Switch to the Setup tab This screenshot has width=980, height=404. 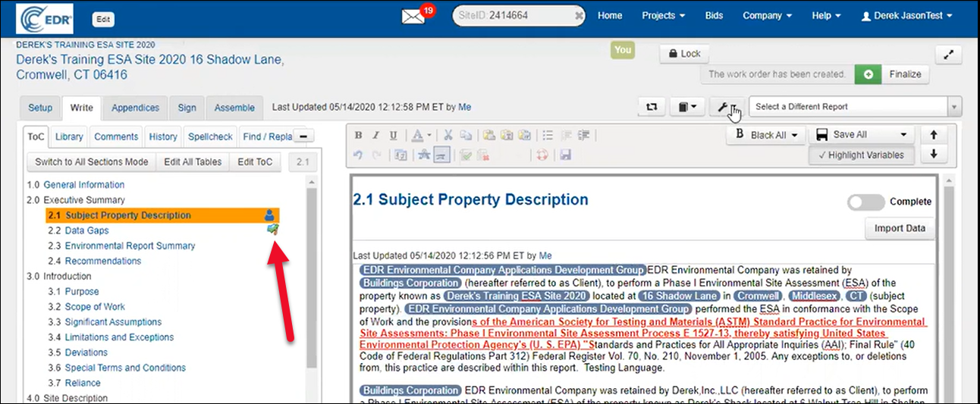pos(40,108)
